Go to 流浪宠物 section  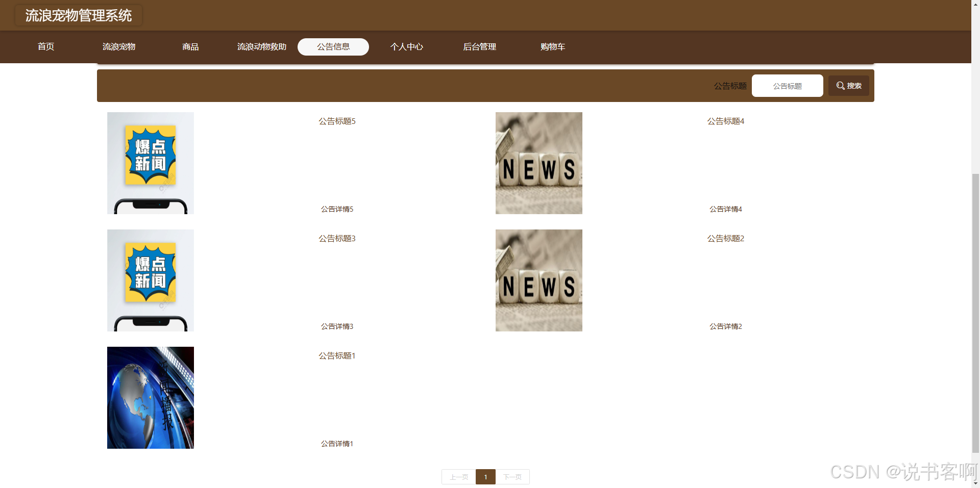coord(119,47)
